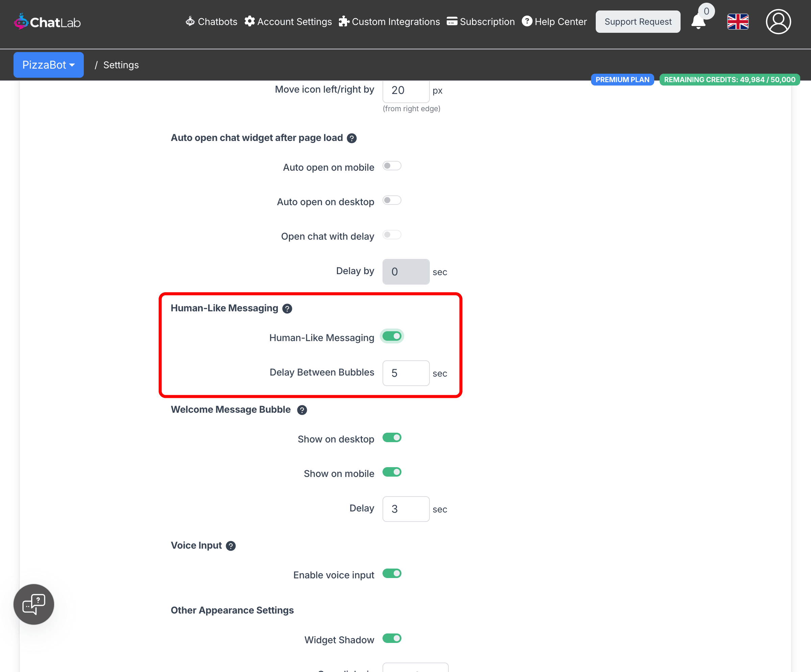Open the Help Center link
The width and height of the screenshot is (811, 672).
click(x=554, y=22)
